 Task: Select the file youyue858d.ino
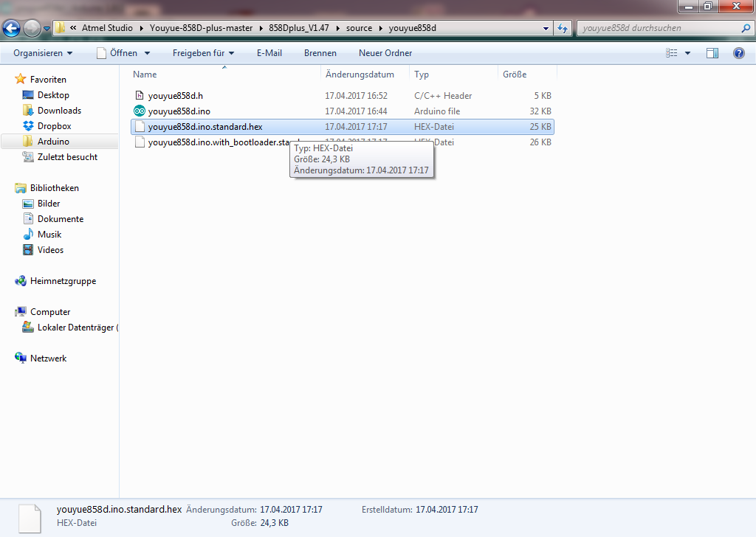[x=179, y=111]
